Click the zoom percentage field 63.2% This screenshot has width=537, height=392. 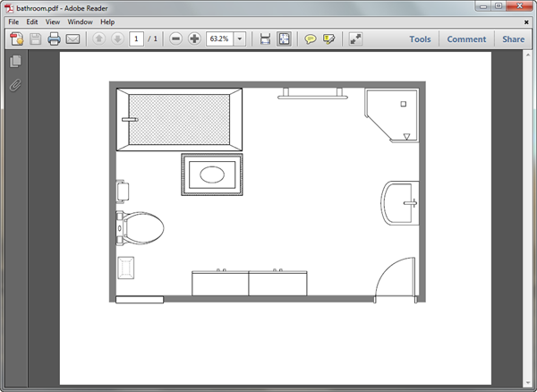[219, 39]
